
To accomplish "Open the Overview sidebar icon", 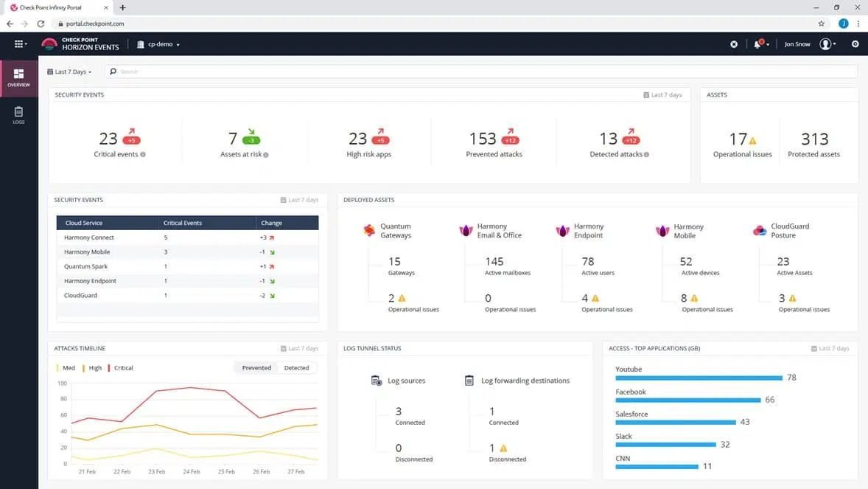I will pos(19,77).
